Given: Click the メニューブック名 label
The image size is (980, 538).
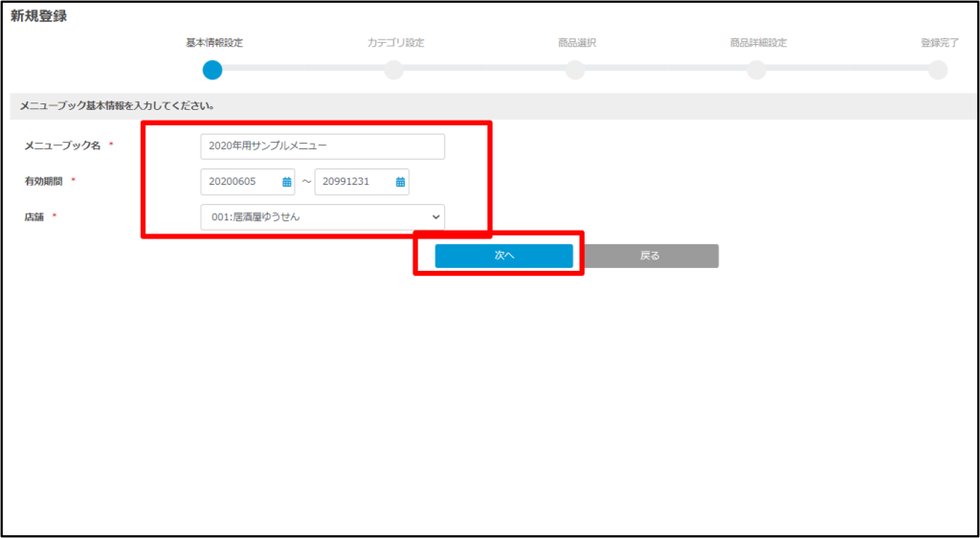Looking at the screenshot, I should pyautogui.click(x=62, y=146).
